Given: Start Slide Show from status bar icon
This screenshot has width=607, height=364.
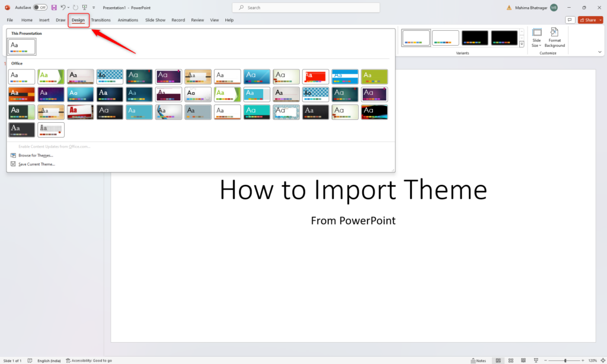Looking at the screenshot, I should [x=535, y=360].
